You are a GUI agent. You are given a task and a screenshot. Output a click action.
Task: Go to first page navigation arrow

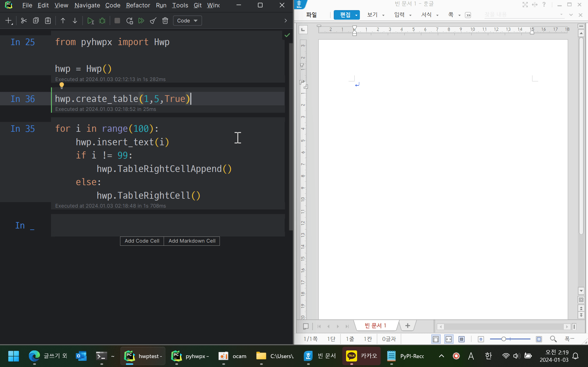[319, 326]
